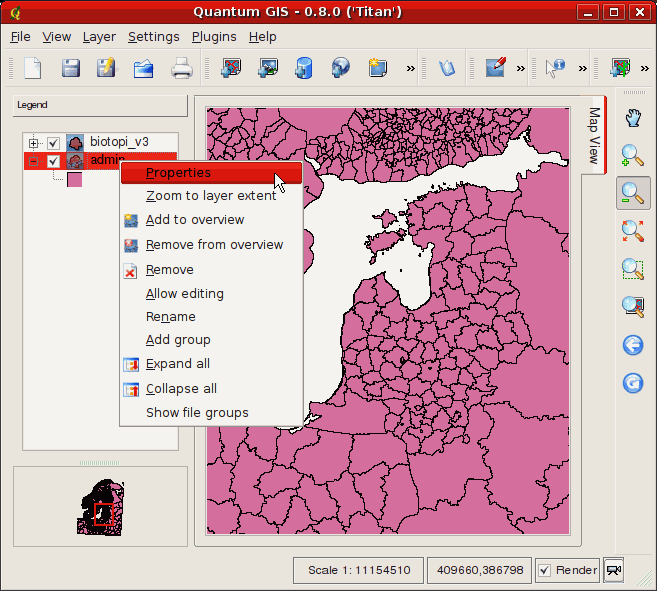Click the Save Project icon
The image size is (657, 591).
pos(71,68)
